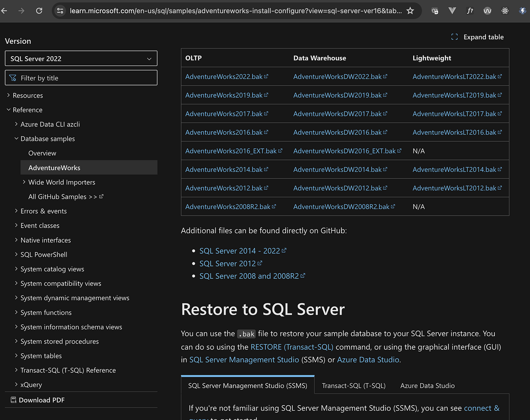This screenshot has width=530, height=420.
Task: Click the browser forward arrow
Action: [21, 11]
